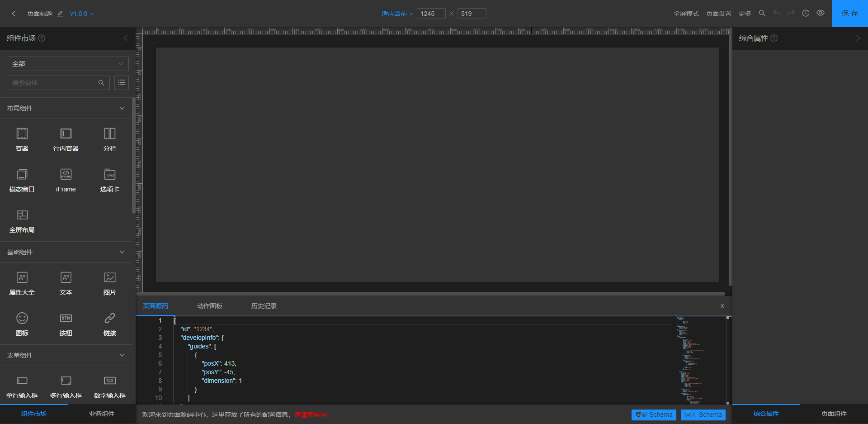Image resolution: width=868 pixels, height=424 pixels.
Task: Click the "dimension": 1 code line
Action: point(222,381)
